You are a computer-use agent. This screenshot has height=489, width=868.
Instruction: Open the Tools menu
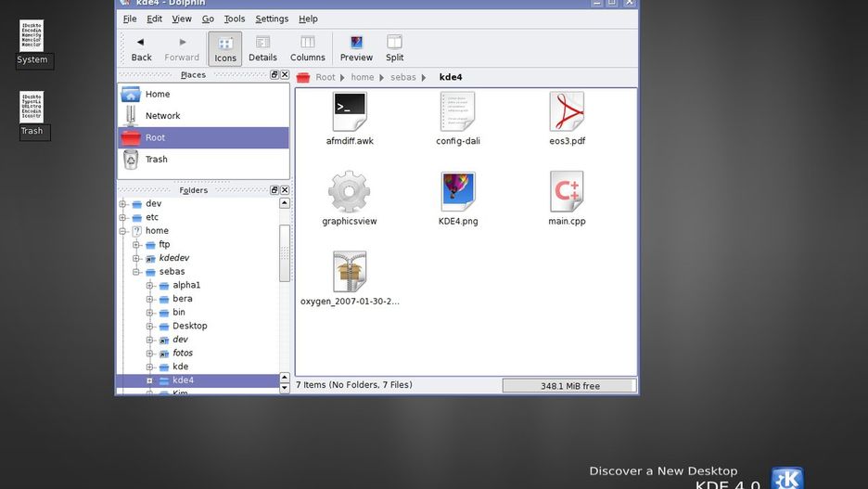point(235,19)
